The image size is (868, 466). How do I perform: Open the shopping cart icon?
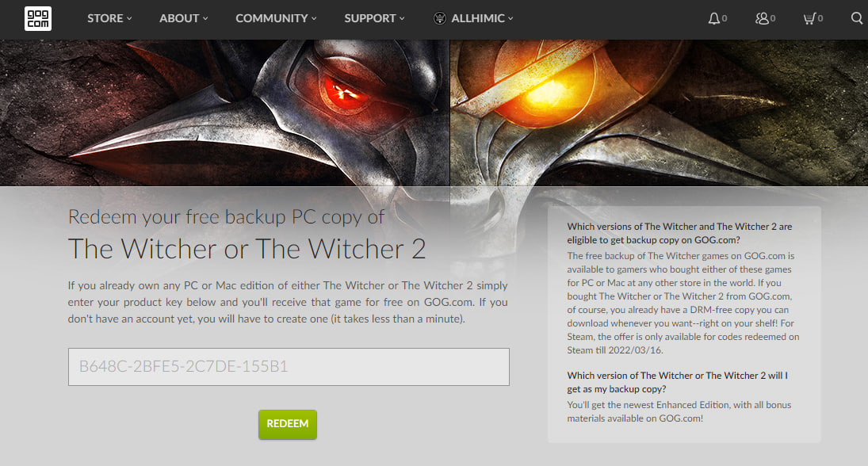(x=809, y=18)
